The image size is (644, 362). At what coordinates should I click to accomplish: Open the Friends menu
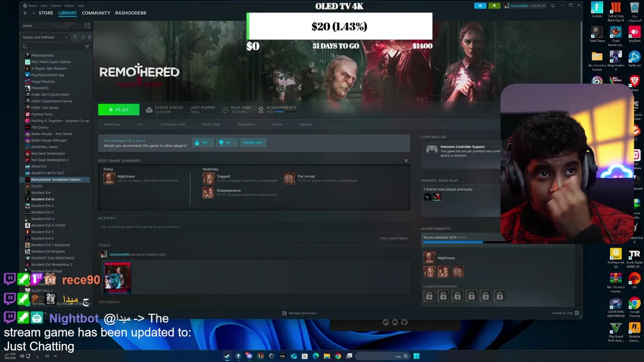coord(56,6)
